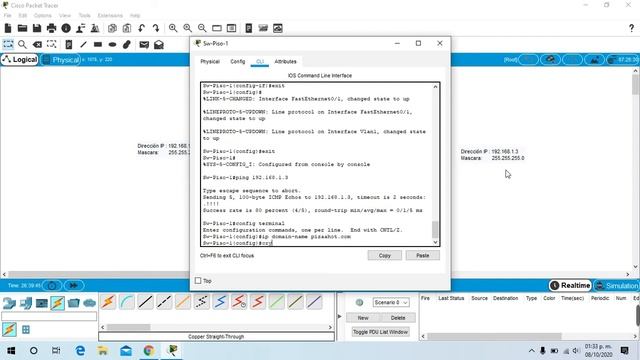640x360 pixels.
Task: Select the Fiber orange cable
Action: [183, 302]
